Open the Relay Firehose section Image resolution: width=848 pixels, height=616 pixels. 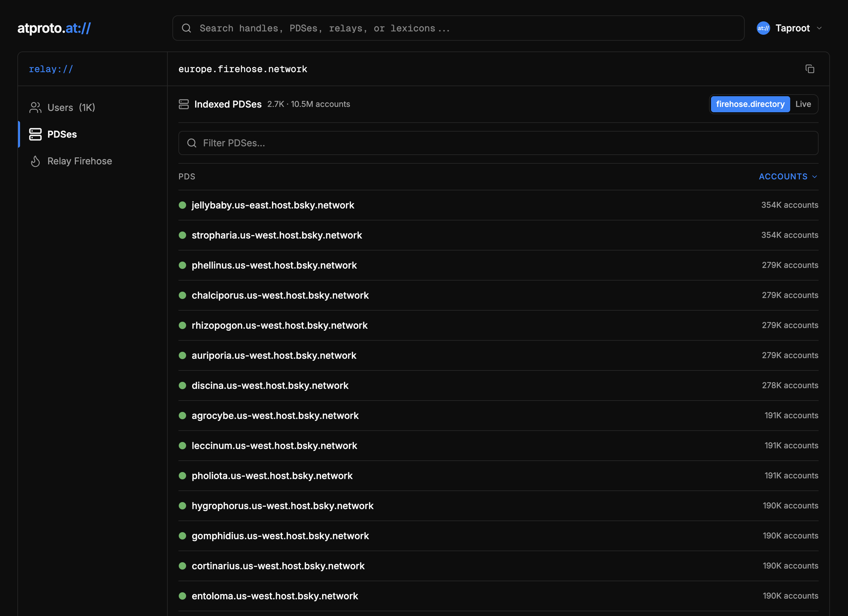pyautogui.click(x=79, y=161)
